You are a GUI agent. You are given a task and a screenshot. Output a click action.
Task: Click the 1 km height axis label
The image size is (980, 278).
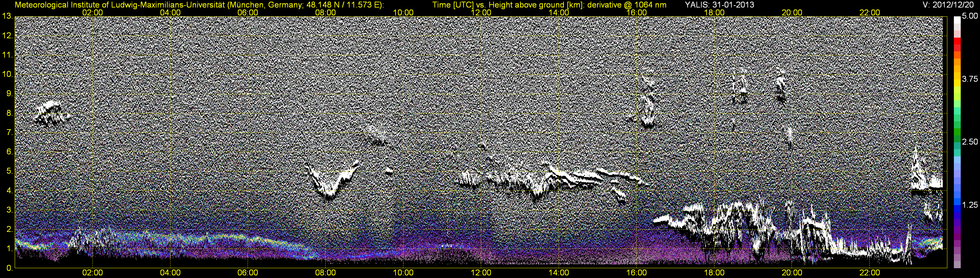pyautogui.click(x=9, y=249)
